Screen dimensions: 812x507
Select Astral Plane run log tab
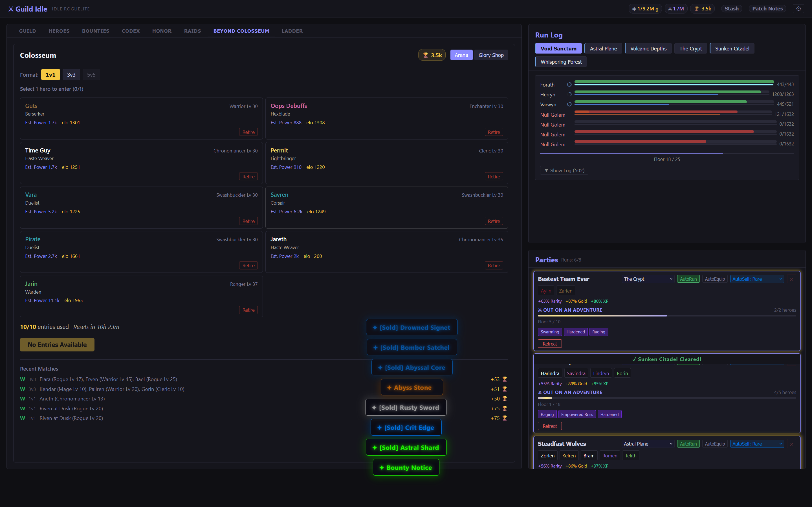(x=603, y=49)
